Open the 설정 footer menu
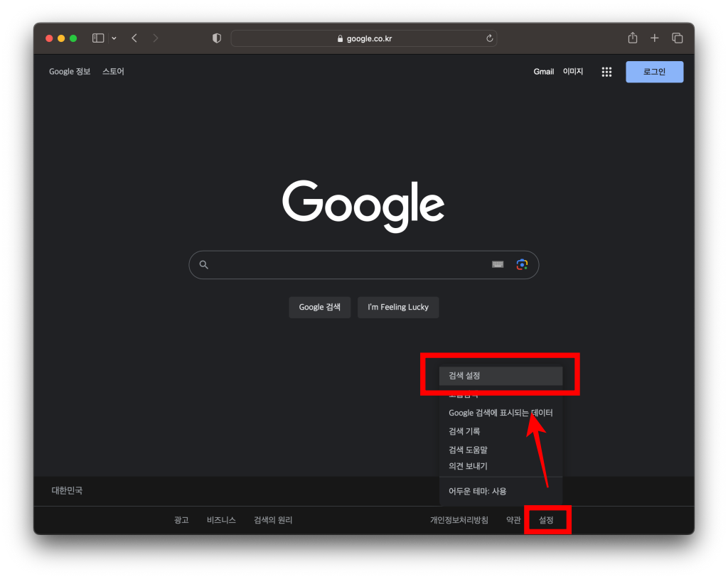 546,520
